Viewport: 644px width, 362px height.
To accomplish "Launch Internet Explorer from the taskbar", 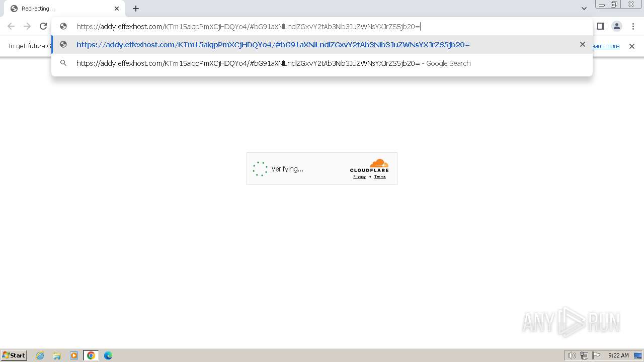I will 40,355.
